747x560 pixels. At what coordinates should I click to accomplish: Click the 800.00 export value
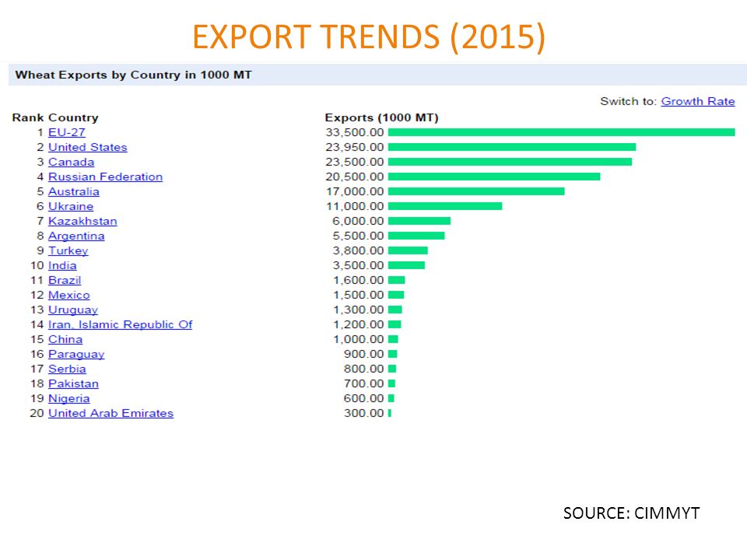(363, 369)
